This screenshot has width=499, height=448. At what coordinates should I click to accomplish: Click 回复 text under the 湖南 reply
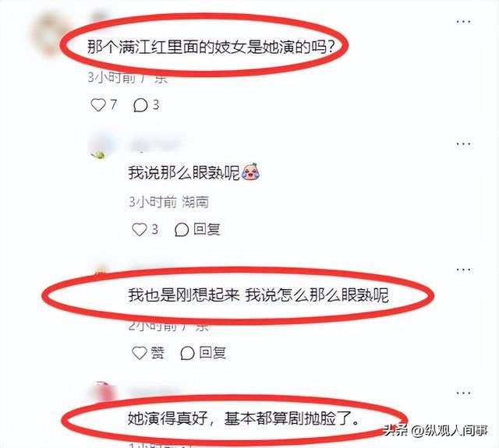click(207, 229)
